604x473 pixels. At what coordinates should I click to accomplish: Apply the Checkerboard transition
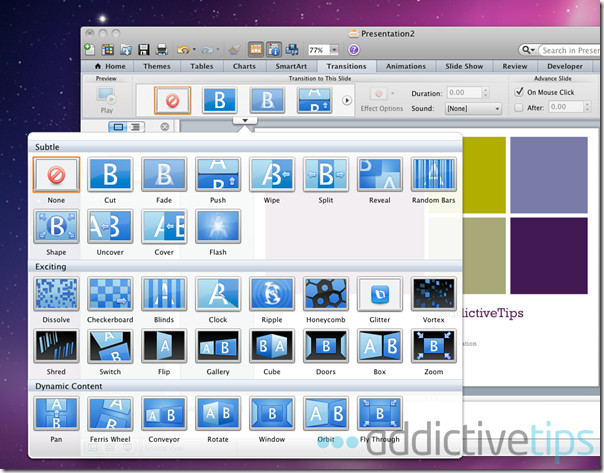click(110, 294)
